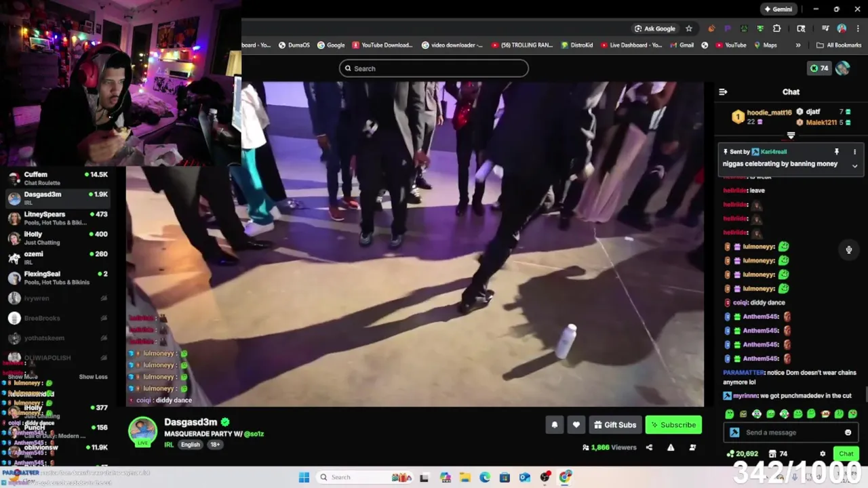Click the Gift Subs button
Image resolution: width=868 pixels, height=488 pixels.
coord(615,425)
